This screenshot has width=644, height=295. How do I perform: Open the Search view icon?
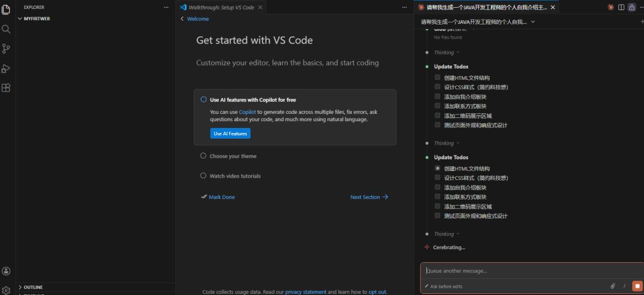pyautogui.click(x=6, y=29)
